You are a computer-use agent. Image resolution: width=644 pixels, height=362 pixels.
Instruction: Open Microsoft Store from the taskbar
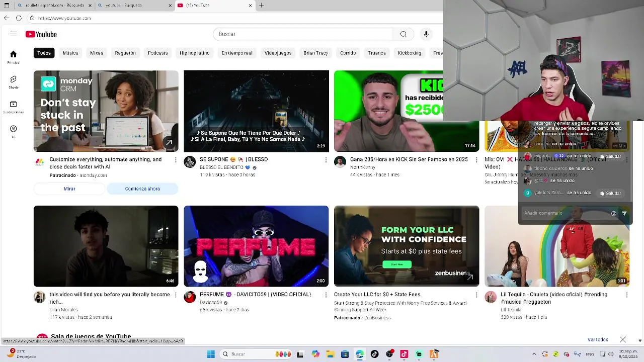point(345,354)
